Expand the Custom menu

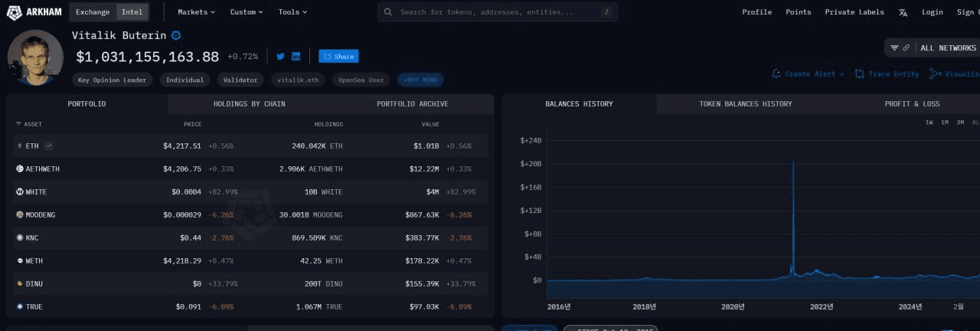pyautogui.click(x=247, y=11)
